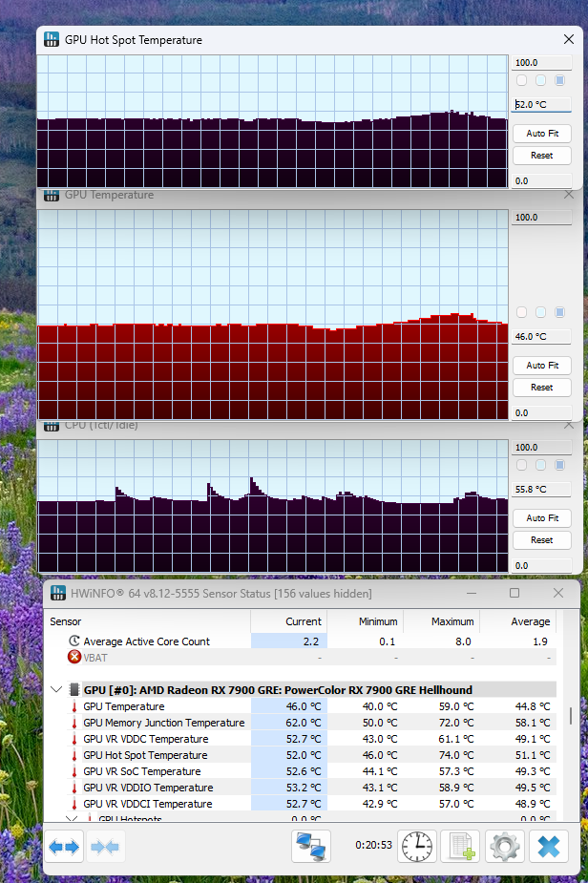Screen dimensions: 588x883
Task: Click the clock reset timer icon
Action: tap(417, 847)
